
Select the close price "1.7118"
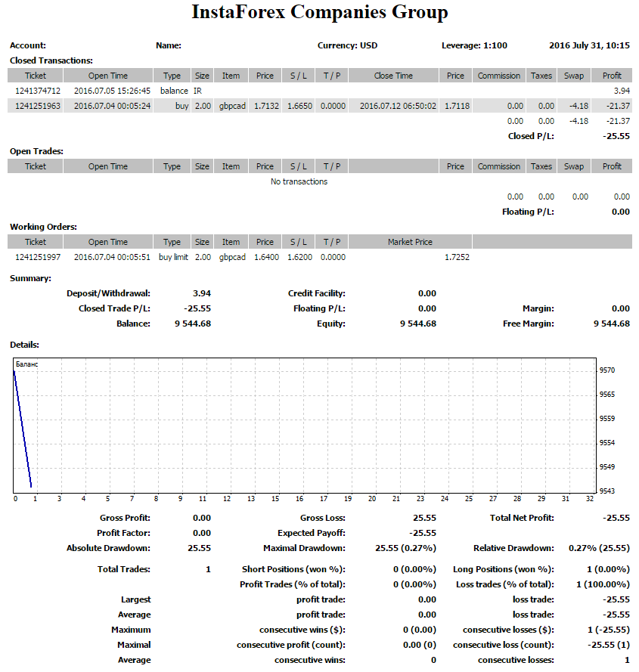pos(458,106)
